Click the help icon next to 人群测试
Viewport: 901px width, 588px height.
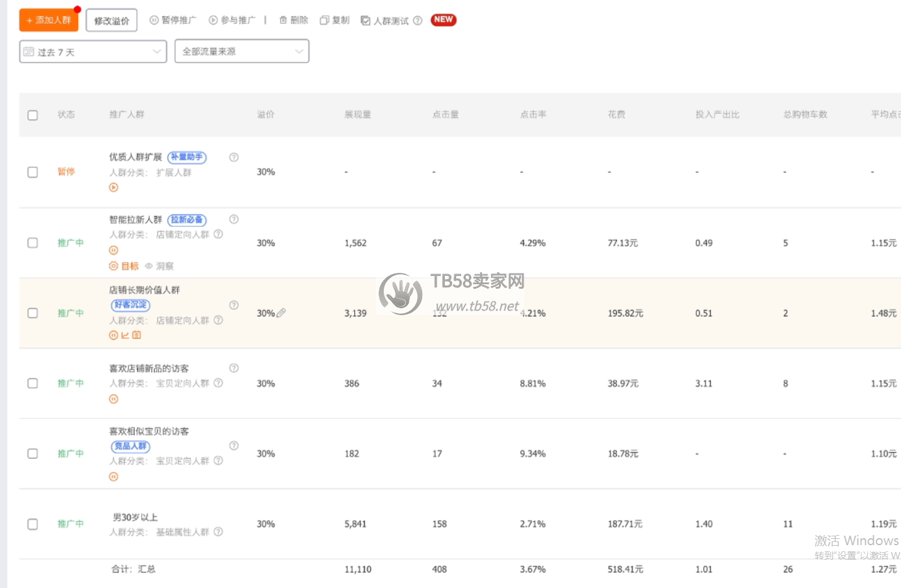[x=418, y=21]
